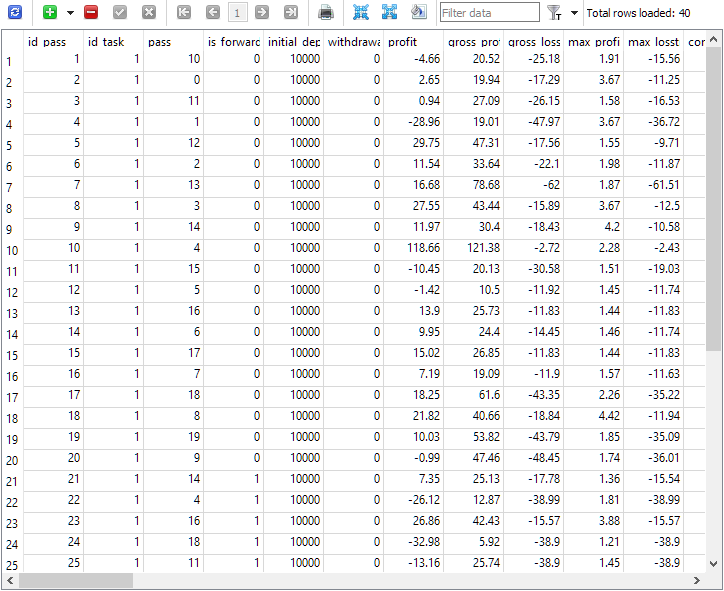Click the gross_profit column header
Screen dimensions: 724x591
point(473,42)
